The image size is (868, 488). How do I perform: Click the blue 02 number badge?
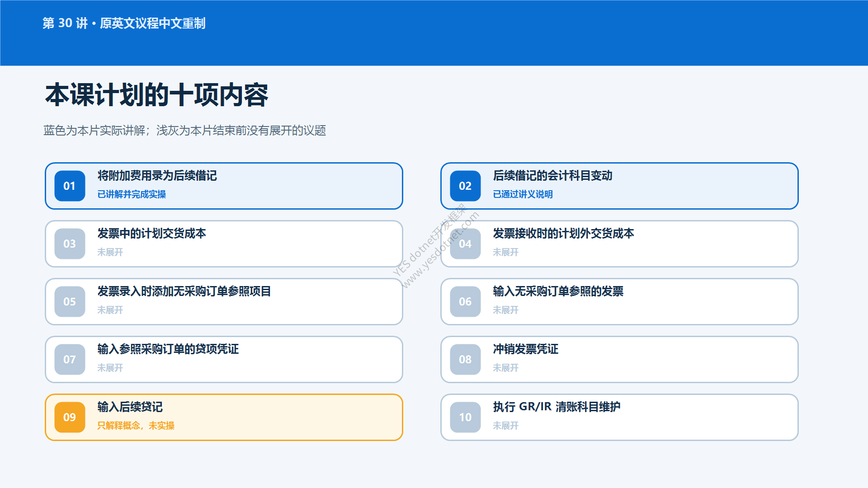pos(465,186)
